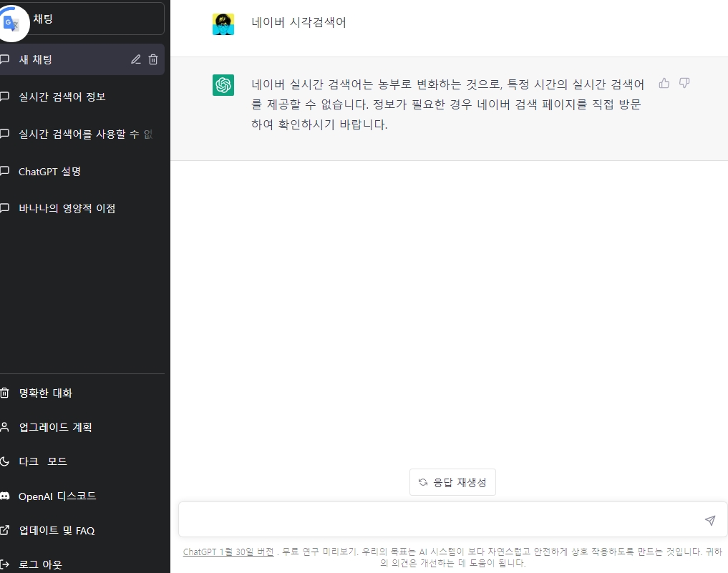Toggle 다크 모드 dark mode
The image size is (728, 573).
click(x=82, y=461)
